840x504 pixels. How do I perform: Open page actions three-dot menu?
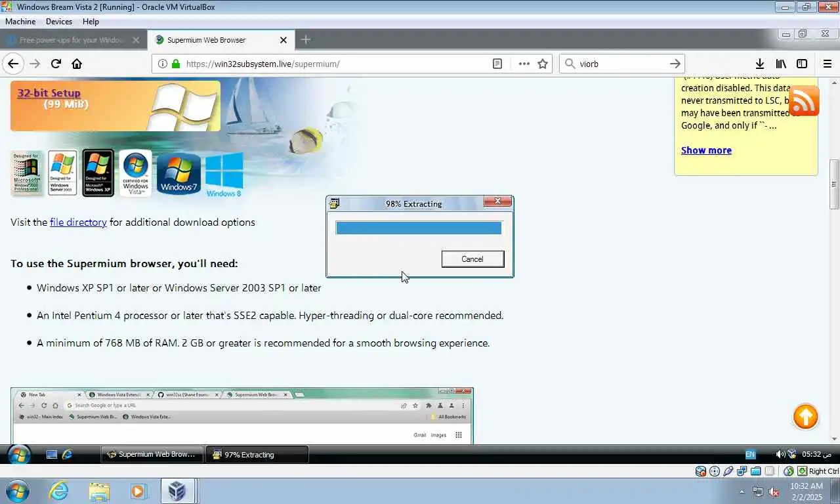click(x=524, y=64)
